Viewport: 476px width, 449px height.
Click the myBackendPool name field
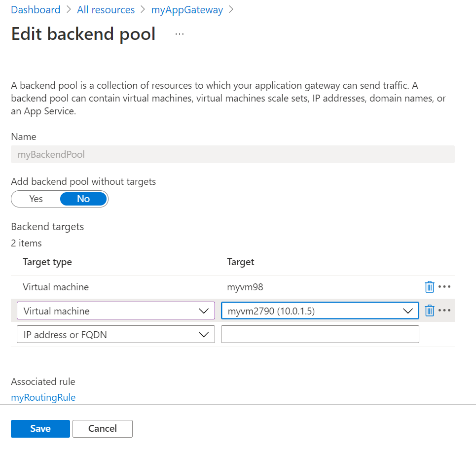click(232, 154)
